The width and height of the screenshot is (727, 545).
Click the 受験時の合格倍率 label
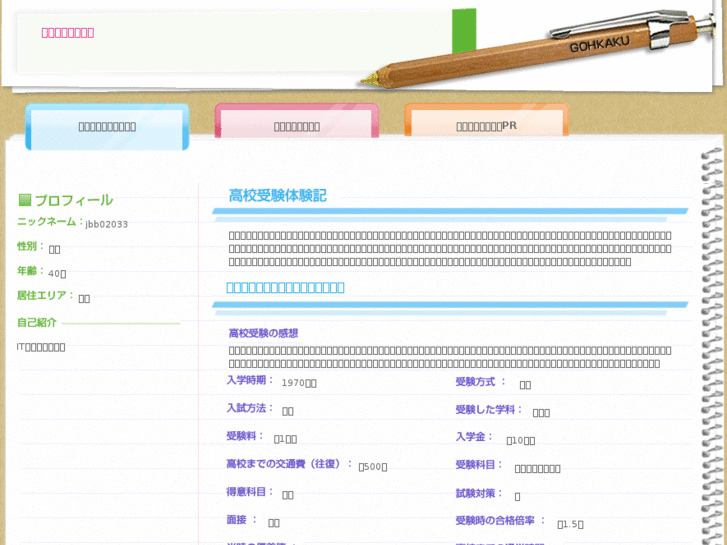tap(500, 521)
